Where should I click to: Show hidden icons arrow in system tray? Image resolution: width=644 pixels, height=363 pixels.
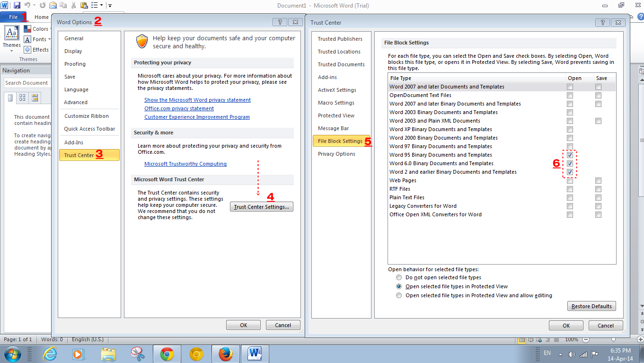pyautogui.click(x=560, y=354)
